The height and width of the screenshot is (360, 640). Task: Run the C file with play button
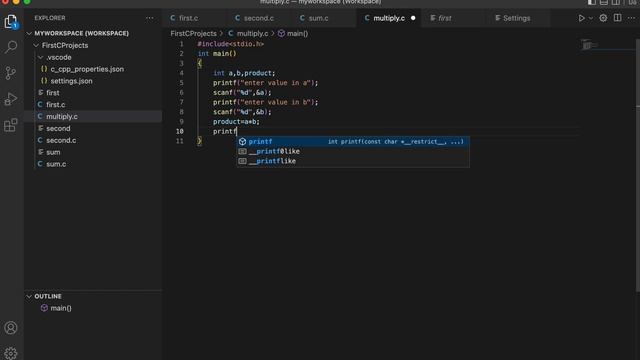coord(581,18)
